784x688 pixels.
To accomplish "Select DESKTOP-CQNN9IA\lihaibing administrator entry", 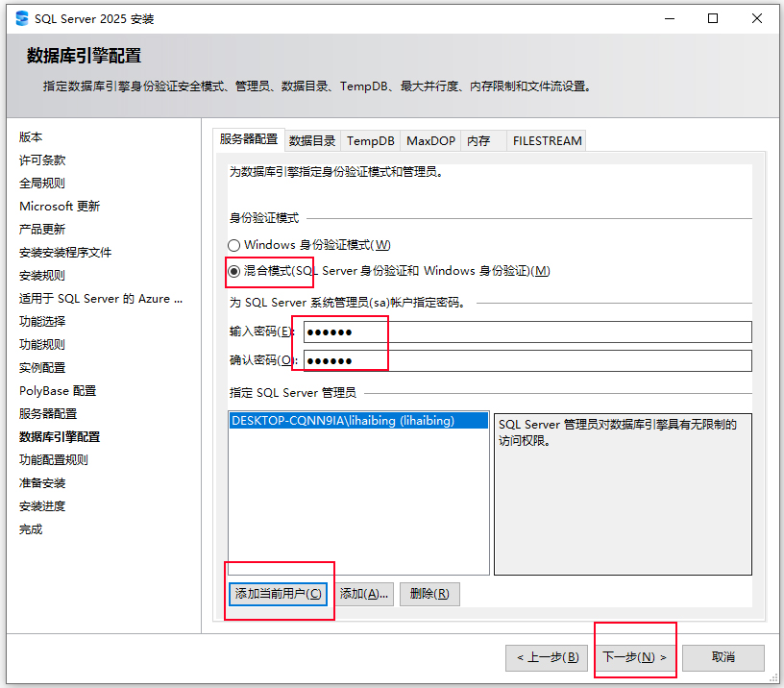I will [358, 421].
